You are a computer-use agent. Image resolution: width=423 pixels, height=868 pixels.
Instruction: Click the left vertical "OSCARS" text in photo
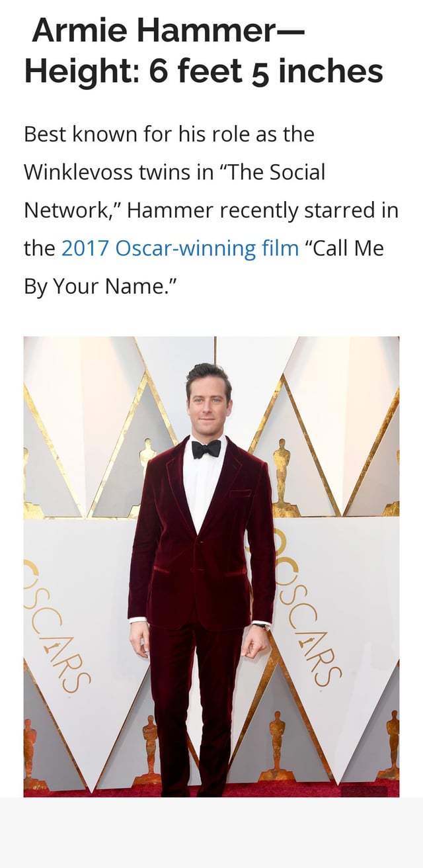56,626
